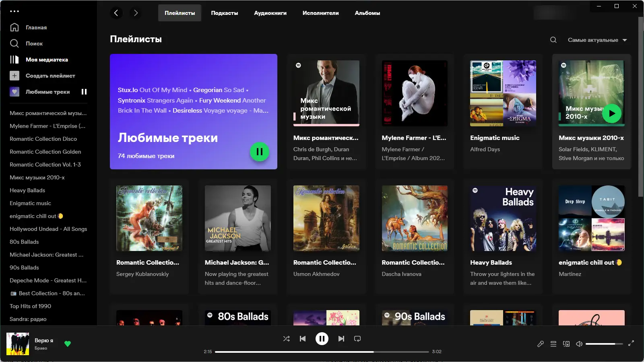Screen dimensions: 644x362
Task: Go back with the left navigation arrow
Action: (116, 13)
